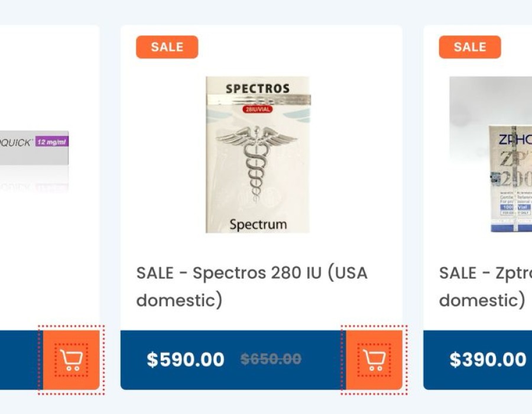Add Spectros 280 IU to cart

tap(374, 360)
